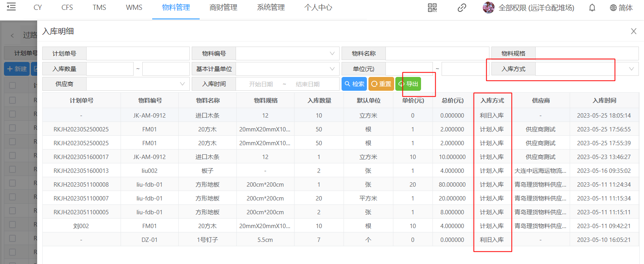Click the 计划单号 input field
644x264 pixels.
pyautogui.click(x=138, y=54)
